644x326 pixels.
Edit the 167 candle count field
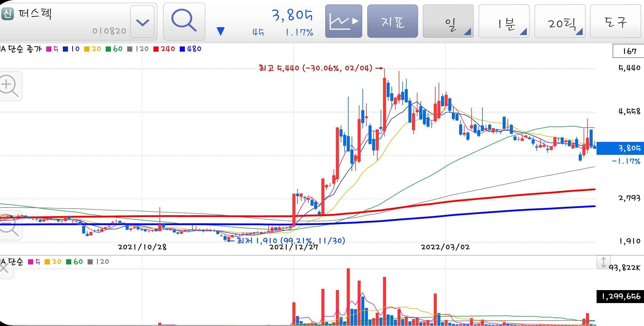tap(628, 51)
